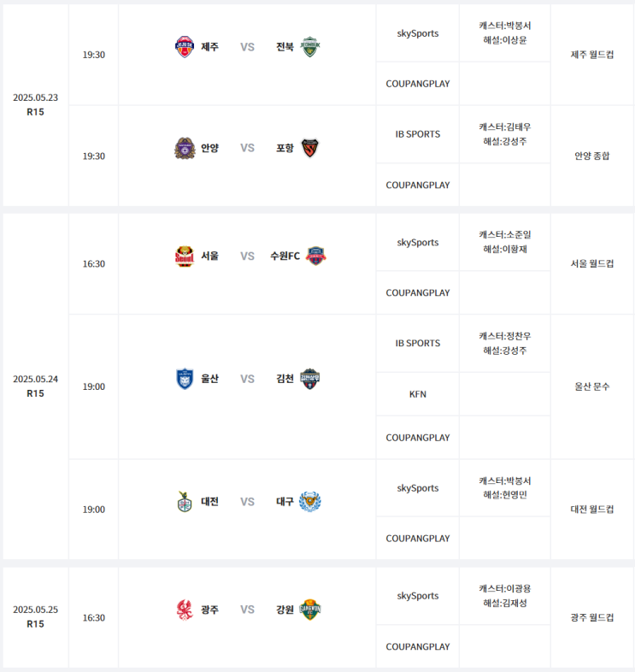The image size is (635, 672).
Task: Select the Pohang Steelers crest
Action: (309, 148)
